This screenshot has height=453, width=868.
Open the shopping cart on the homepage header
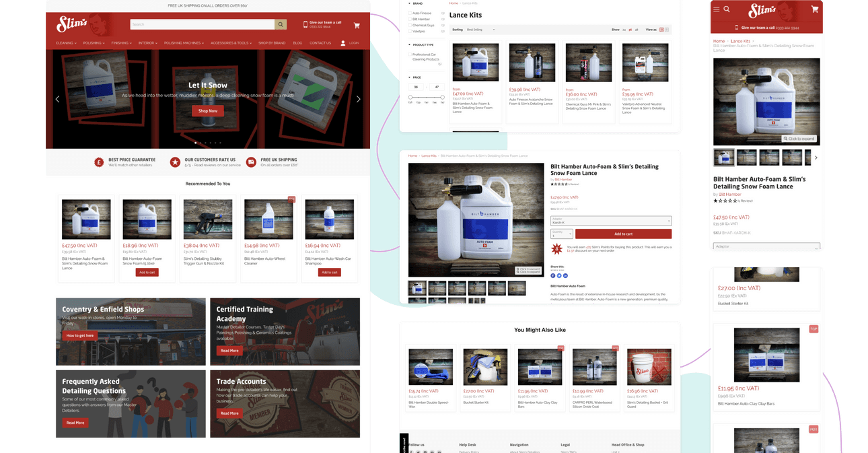point(357,26)
